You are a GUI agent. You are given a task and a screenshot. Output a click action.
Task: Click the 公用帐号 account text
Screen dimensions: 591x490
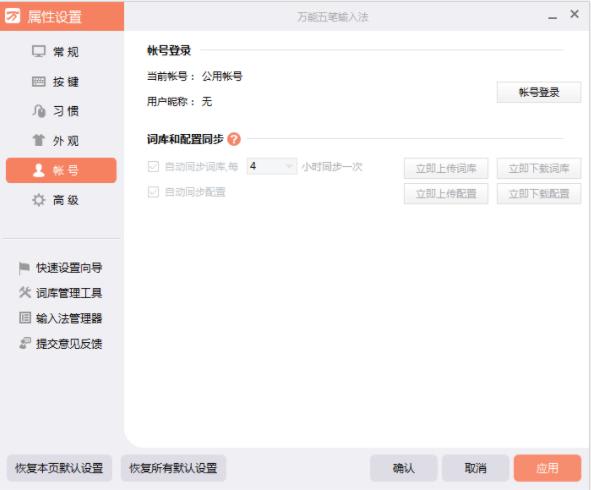pos(222,77)
